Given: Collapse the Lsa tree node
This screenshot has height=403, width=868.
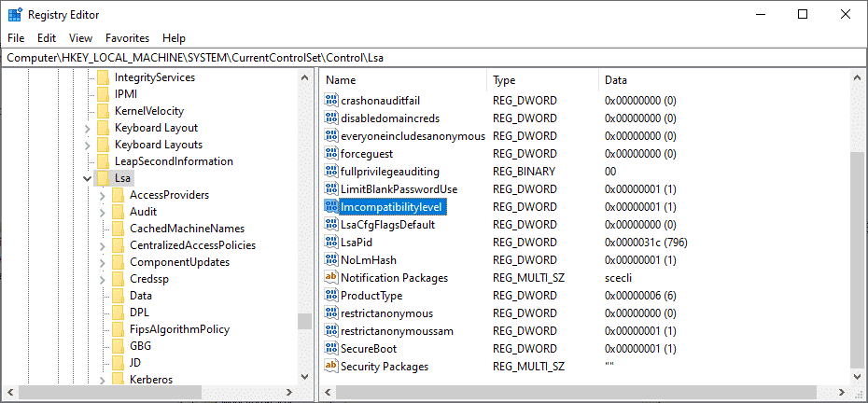Looking at the screenshot, I should (88, 178).
